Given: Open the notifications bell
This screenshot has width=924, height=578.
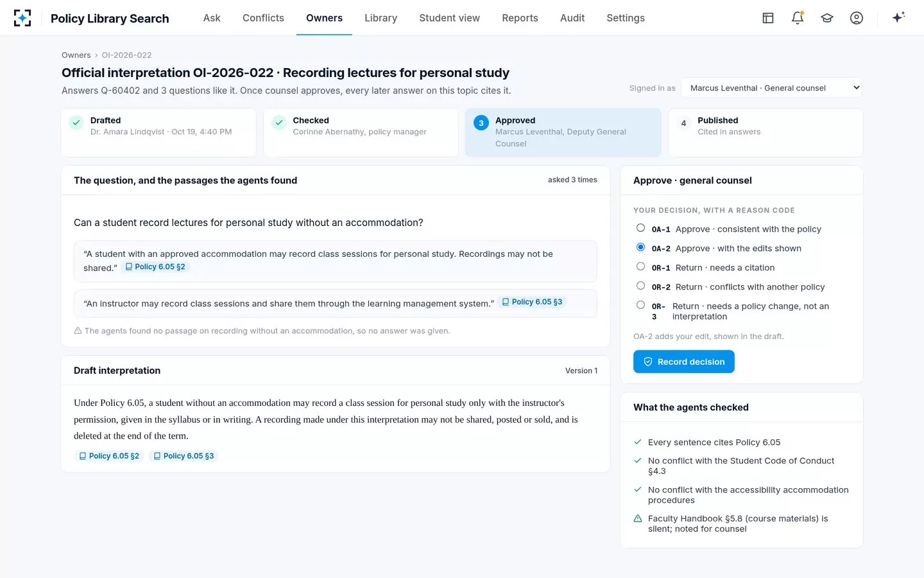Looking at the screenshot, I should point(798,18).
